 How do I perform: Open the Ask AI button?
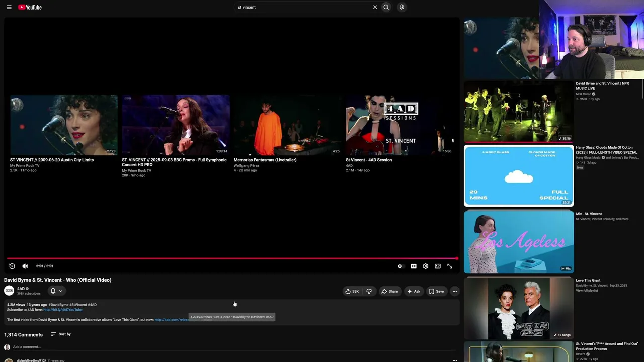pos(414,291)
